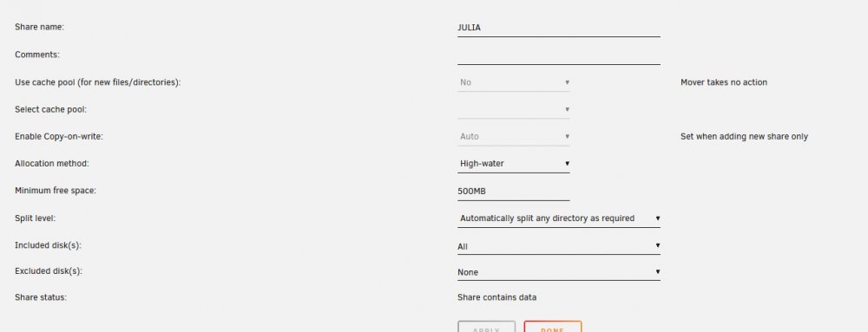868x332 pixels.
Task: Click the Minimum free space field showing 500MB
Action: (513, 191)
